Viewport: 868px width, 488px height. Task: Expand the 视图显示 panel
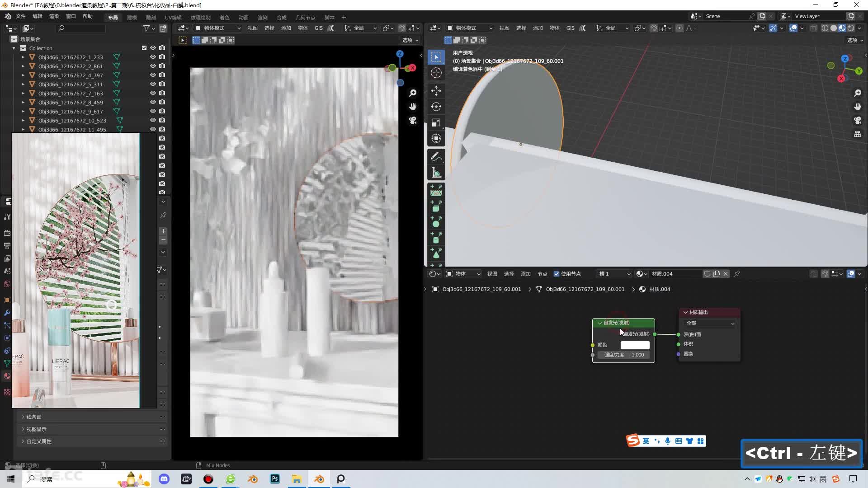click(92, 429)
